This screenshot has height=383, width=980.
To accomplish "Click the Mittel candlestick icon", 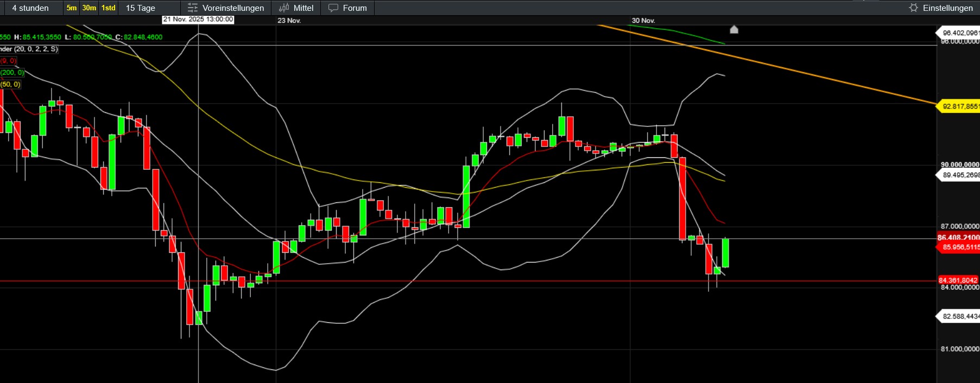I will tap(284, 8).
